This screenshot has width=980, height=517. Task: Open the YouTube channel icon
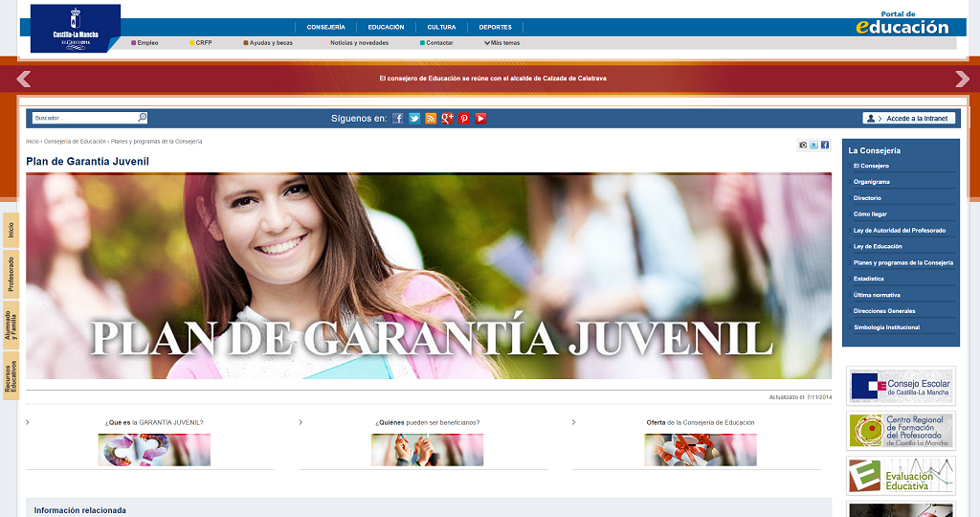(x=480, y=119)
